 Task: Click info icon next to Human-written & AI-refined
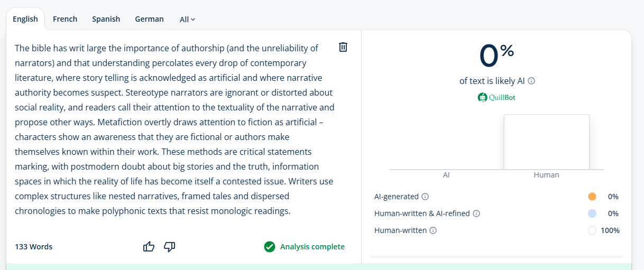(476, 213)
